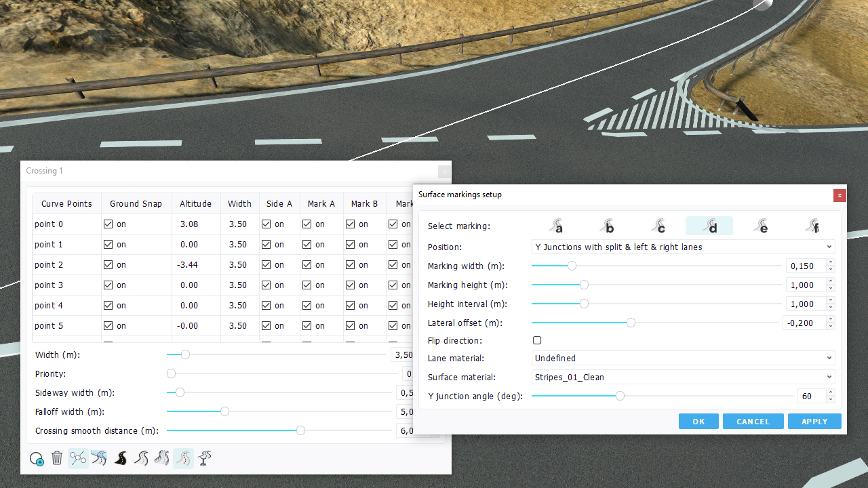Click the Y junction angle slider handle

pyautogui.click(x=620, y=396)
